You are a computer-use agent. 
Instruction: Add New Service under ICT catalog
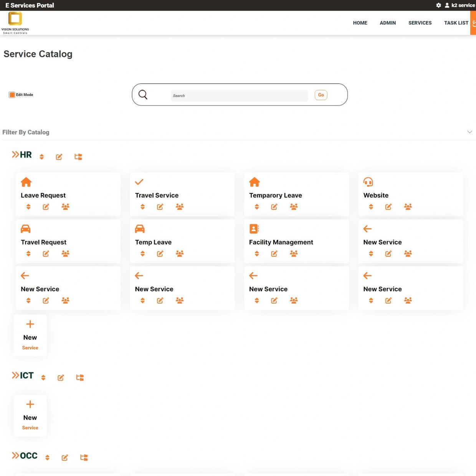(x=30, y=415)
